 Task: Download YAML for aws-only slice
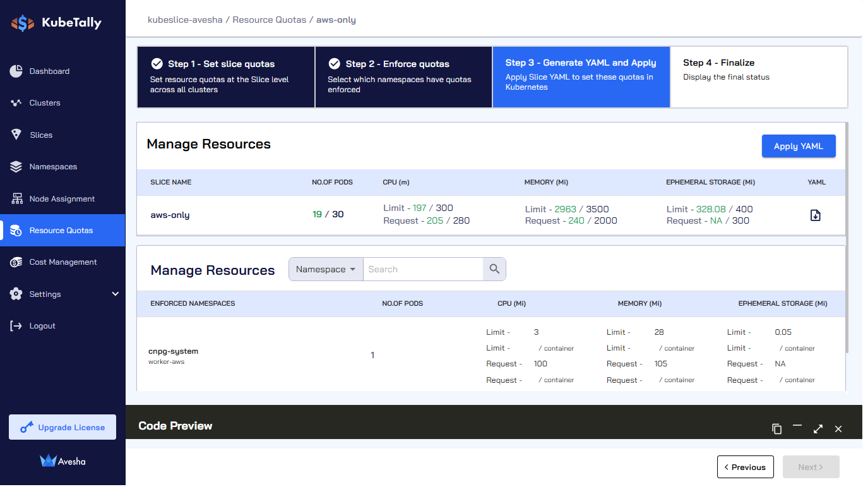816,215
